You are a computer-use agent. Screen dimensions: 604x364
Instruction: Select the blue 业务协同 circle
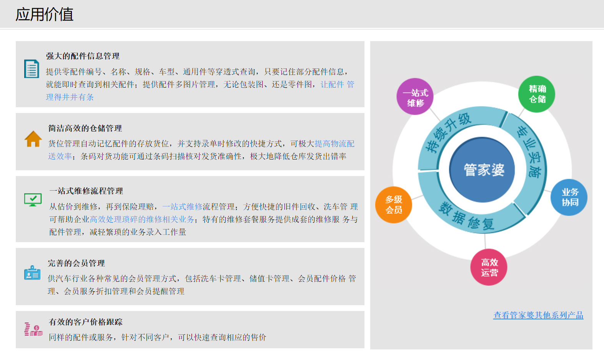[569, 197]
